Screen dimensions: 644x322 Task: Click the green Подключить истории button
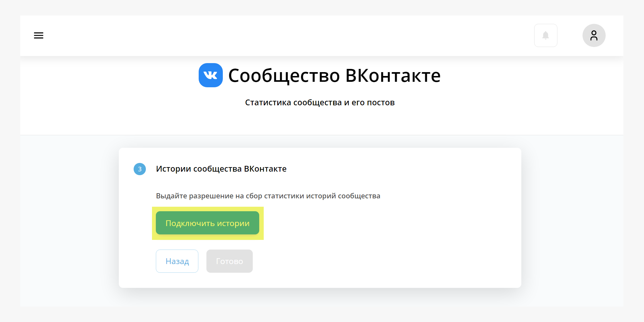pos(207,223)
